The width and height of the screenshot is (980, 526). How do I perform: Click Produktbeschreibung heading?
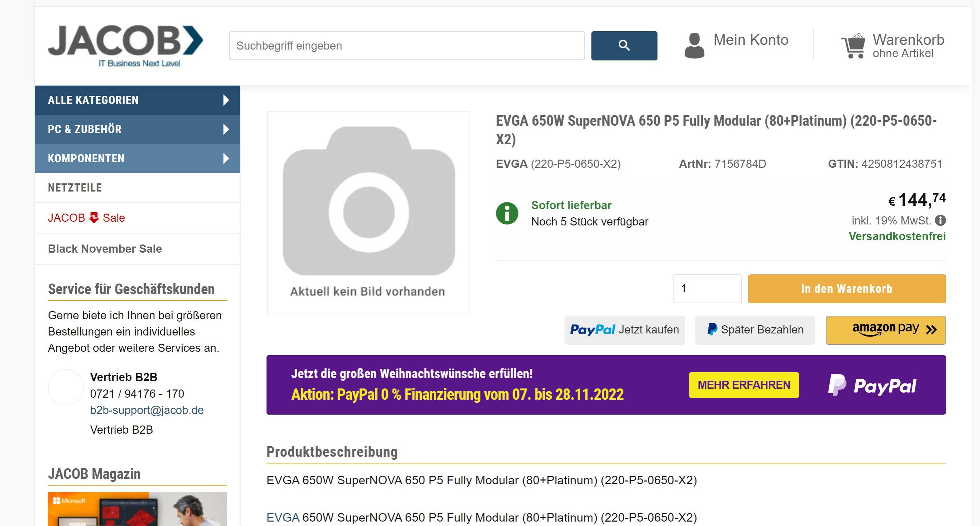pos(332,452)
